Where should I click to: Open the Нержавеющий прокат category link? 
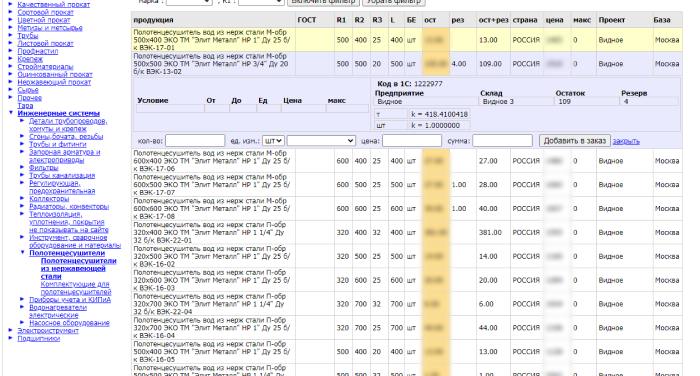[x=54, y=82]
